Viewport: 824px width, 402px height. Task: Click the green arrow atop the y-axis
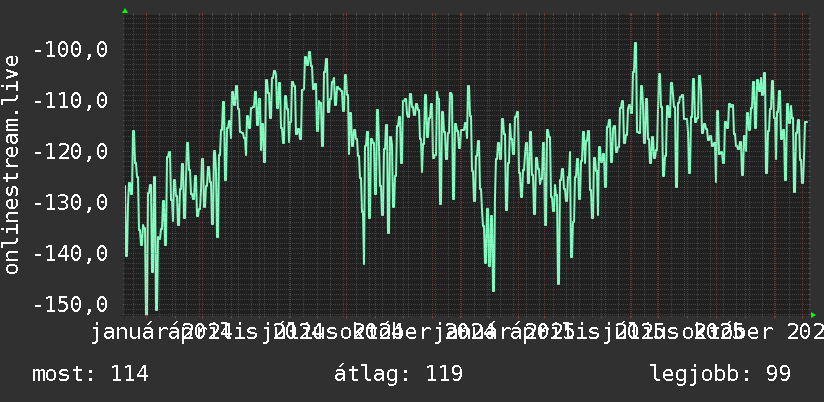tap(125, 11)
